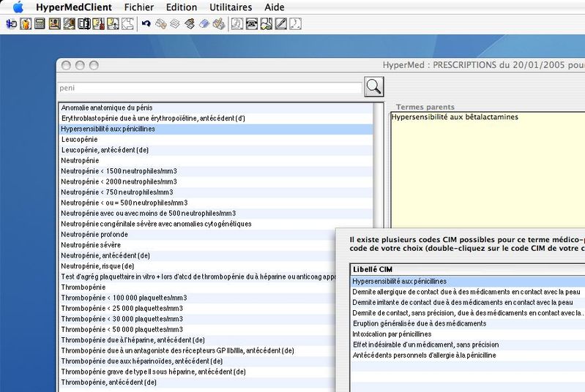The width and height of the screenshot is (585, 392).
Task: Click the last toolbar icon with curve
Action: [x=295, y=24]
